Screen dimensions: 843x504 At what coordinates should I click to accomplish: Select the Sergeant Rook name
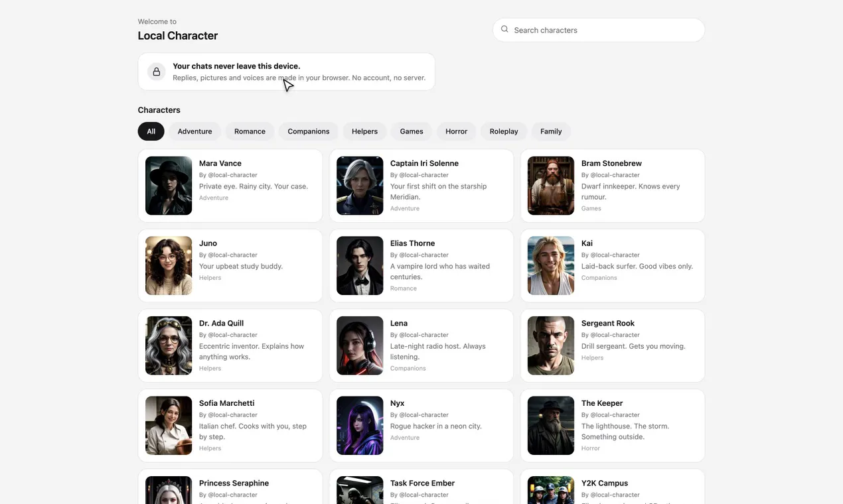608,324
